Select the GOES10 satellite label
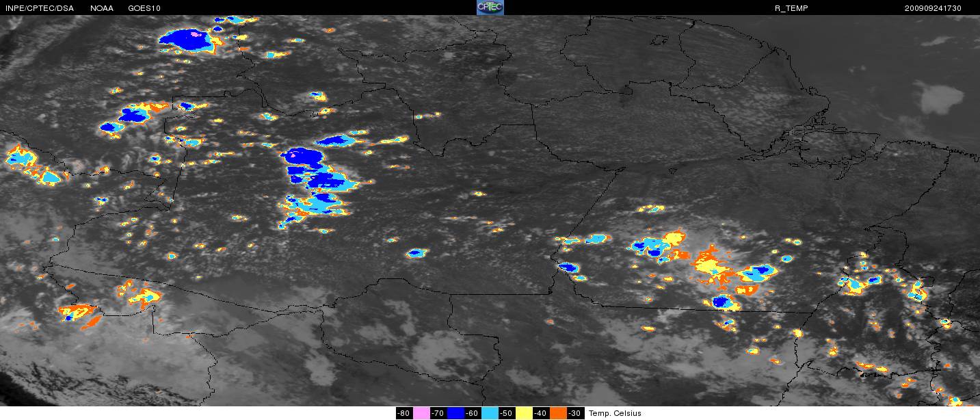 click(145, 8)
